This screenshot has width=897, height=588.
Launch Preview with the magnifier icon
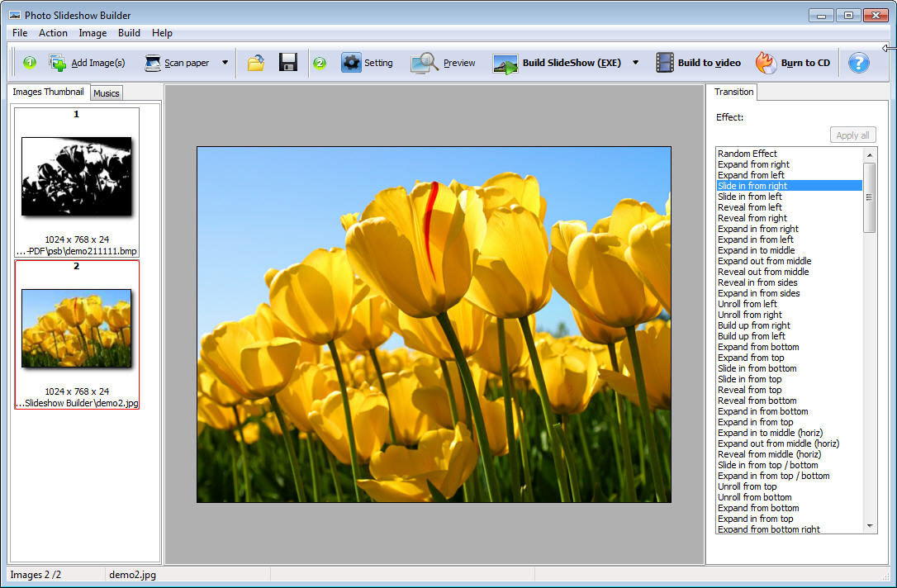(x=425, y=63)
